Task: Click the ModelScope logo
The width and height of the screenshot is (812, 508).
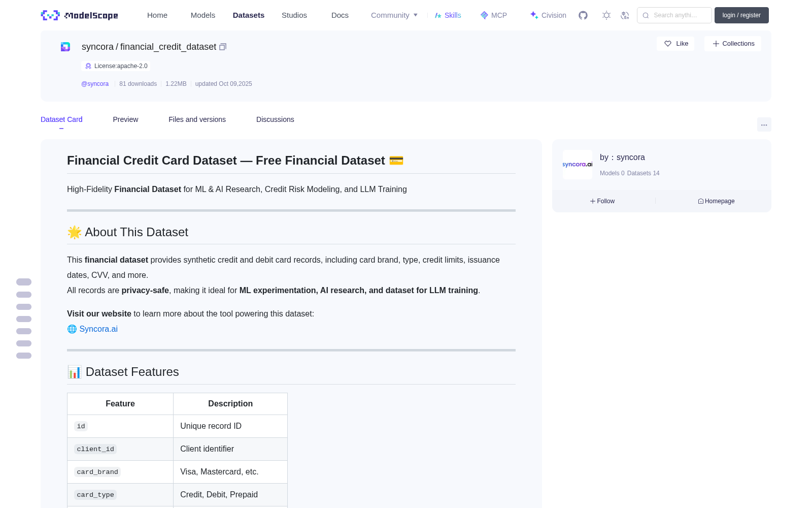Action: [80, 15]
